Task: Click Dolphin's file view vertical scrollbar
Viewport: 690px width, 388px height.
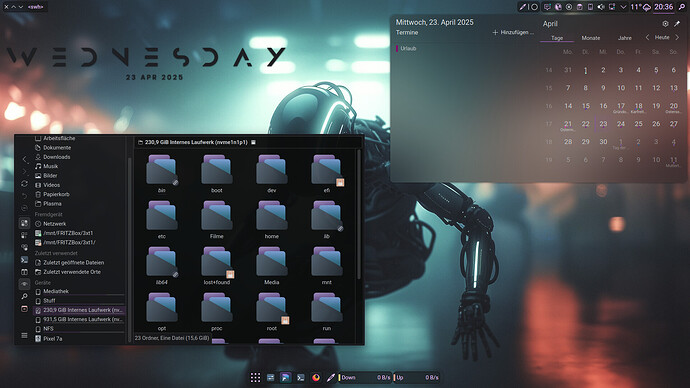Action: (359, 215)
